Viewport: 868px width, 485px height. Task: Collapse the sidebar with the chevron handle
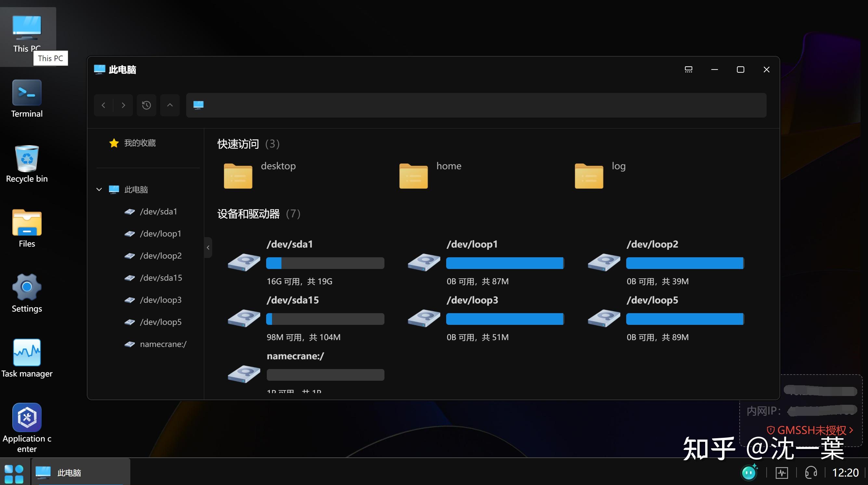pos(208,248)
